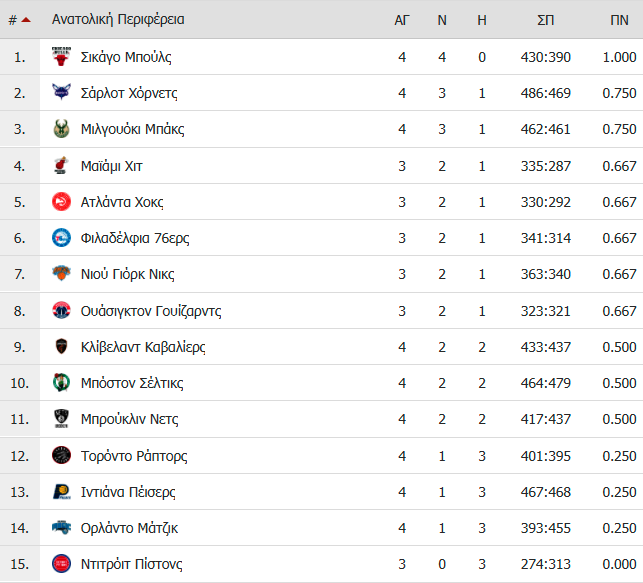The width and height of the screenshot is (643, 583).
Task: Click the New York Knicks logo
Action: [61, 273]
